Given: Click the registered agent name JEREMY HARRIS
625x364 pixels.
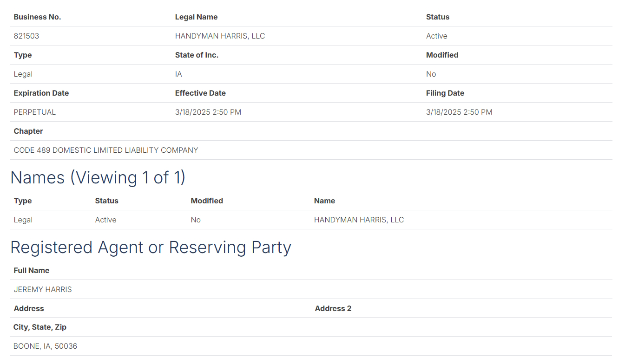Looking at the screenshot, I should click(x=43, y=289).
